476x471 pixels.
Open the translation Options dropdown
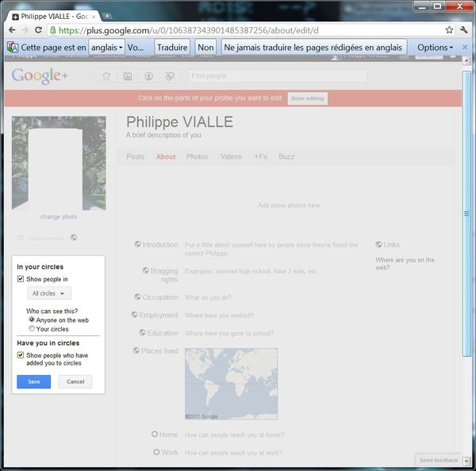tap(436, 48)
